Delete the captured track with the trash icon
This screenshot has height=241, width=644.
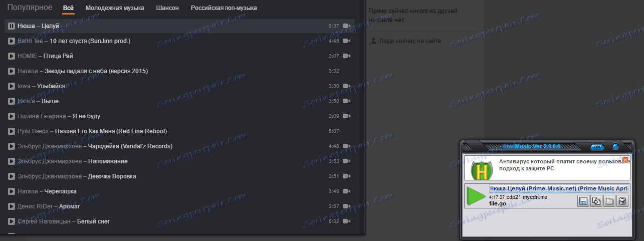(x=622, y=201)
